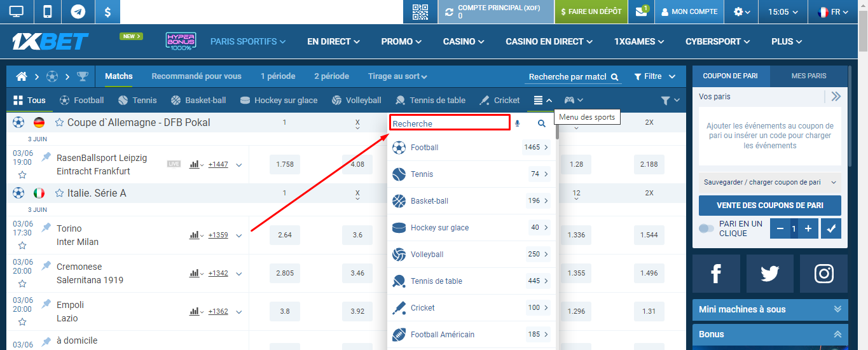Increase one-click stake with plus button
The image size is (868, 350).
pos(808,228)
